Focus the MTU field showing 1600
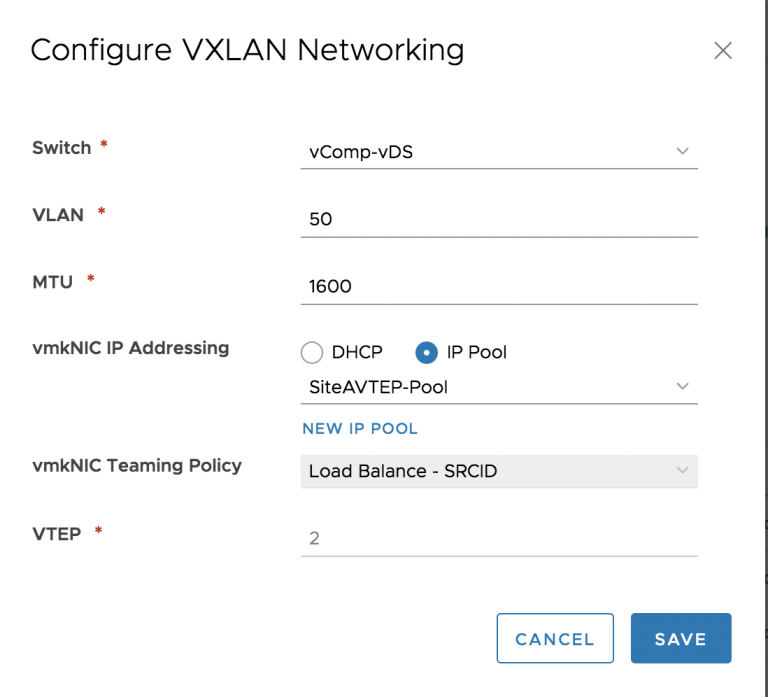Viewport: 768px width, 697px height. tap(498, 286)
